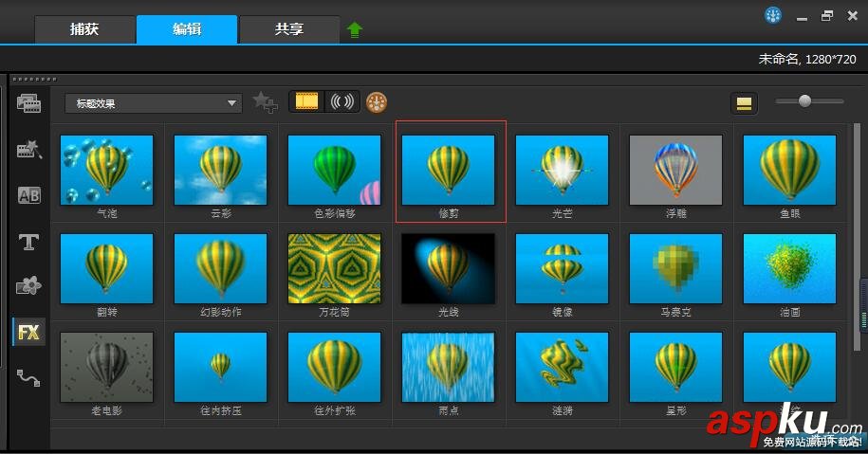Image resolution: width=868 pixels, height=454 pixels.
Task: Select the 往内挤压 pinch filter thumbnail
Action: click(x=220, y=367)
